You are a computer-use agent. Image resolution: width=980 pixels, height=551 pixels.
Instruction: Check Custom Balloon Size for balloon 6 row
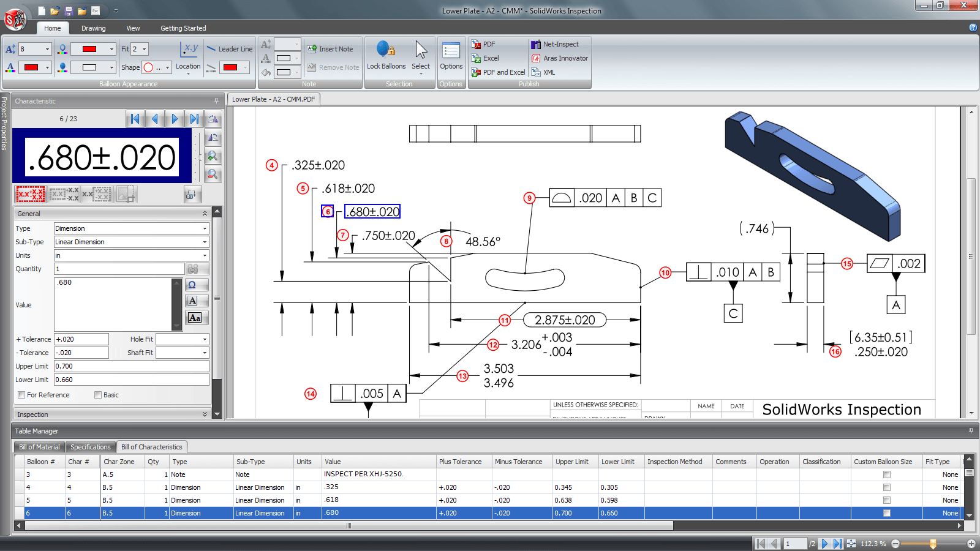[886, 513]
